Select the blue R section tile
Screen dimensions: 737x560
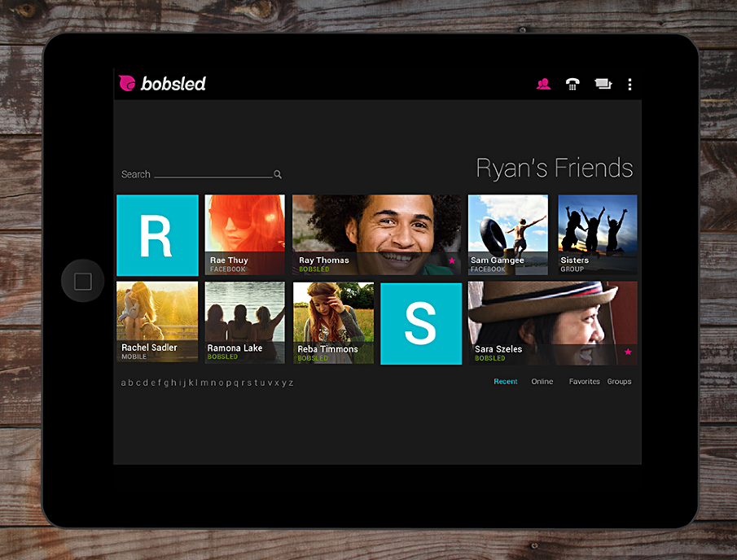(x=157, y=235)
